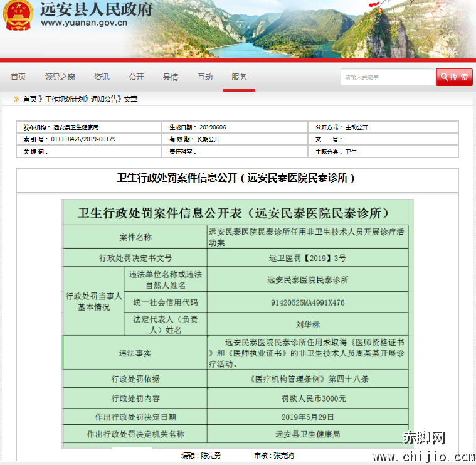Follow the 工作规划计划 breadcrumb link
Image resolution: width=476 pixels, height=465 pixels.
(66, 99)
